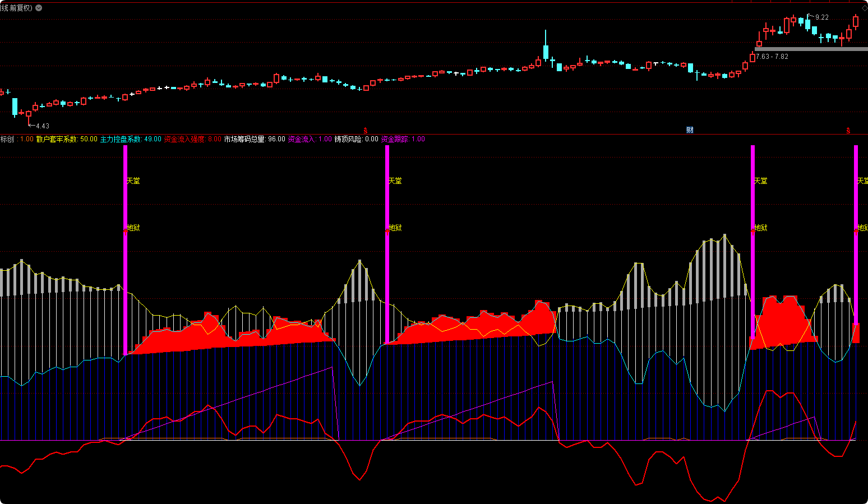Viewport: 868px width, 504px height.
Task: Open the dropdown arrow beside 前复权
Action: [x=38, y=8]
